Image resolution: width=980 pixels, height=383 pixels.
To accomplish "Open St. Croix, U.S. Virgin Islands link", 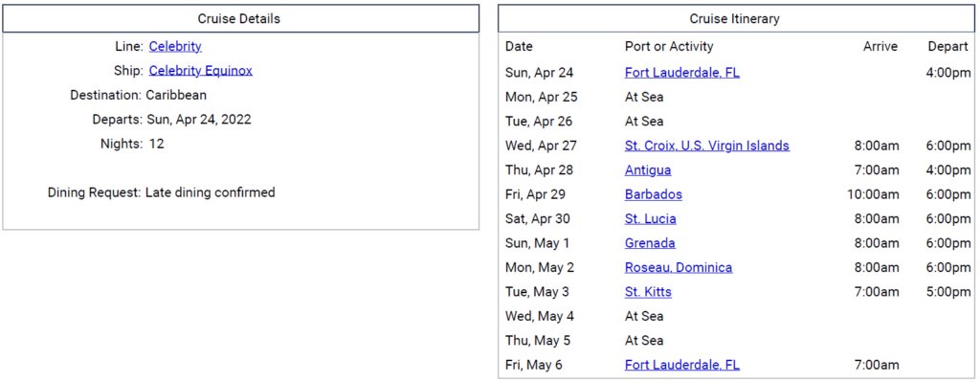I will pyautogui.click(x=707, y=146).
